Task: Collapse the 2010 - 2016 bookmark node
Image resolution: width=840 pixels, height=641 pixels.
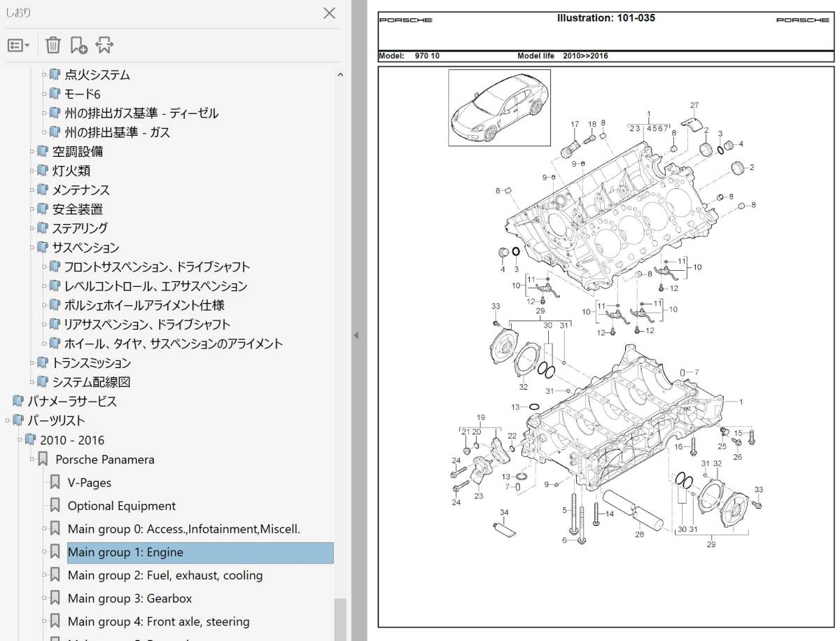Action: pyautogui.click(x=19, y=440)
